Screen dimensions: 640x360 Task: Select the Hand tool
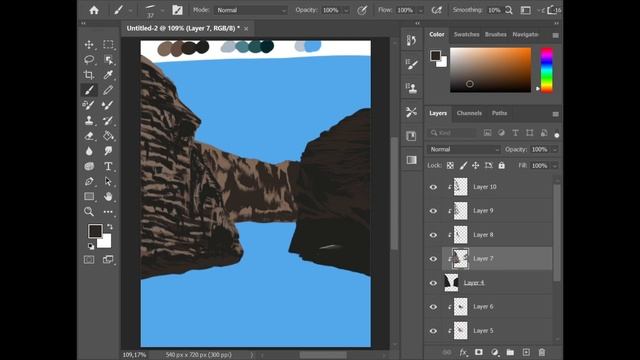point(108,196)
